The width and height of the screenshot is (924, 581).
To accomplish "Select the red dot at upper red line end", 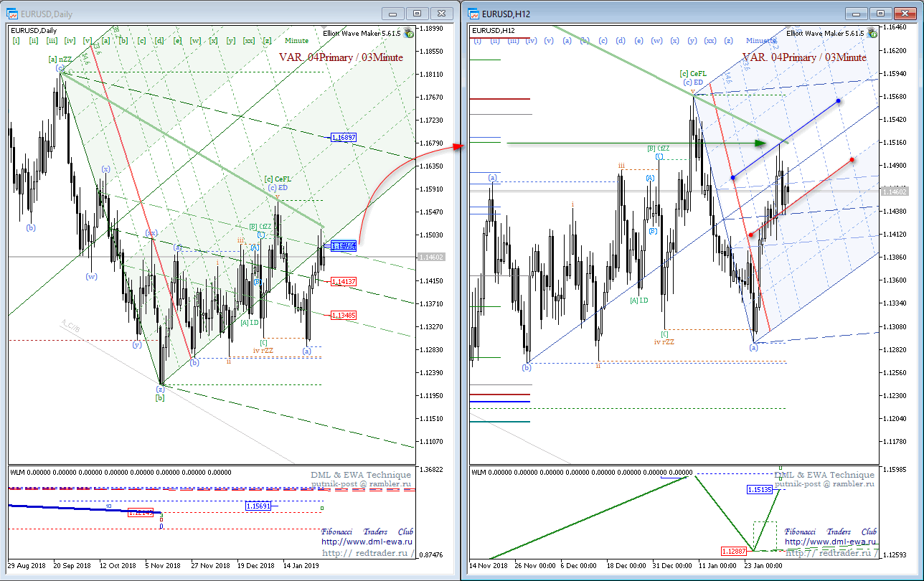I will point(852,159).
